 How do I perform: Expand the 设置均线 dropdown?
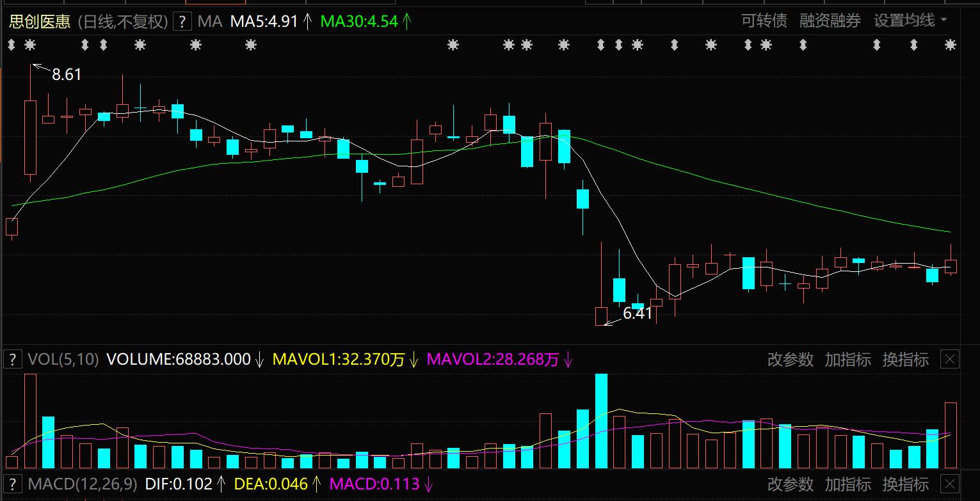(910, 21)
